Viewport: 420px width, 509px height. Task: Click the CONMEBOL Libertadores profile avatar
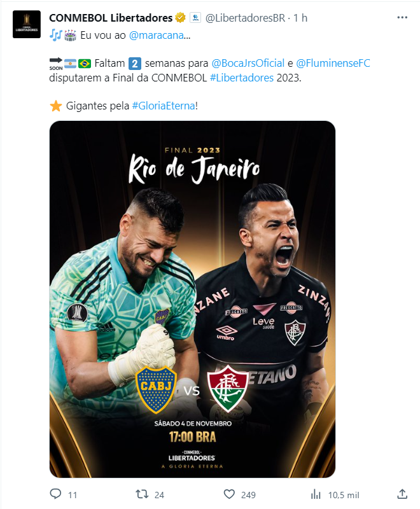pos(27,24)
